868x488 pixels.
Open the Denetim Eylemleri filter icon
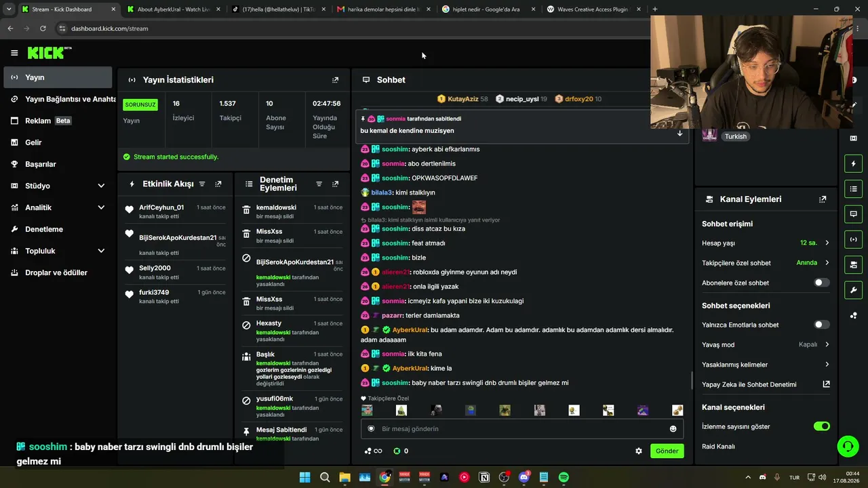click(319, 184)
